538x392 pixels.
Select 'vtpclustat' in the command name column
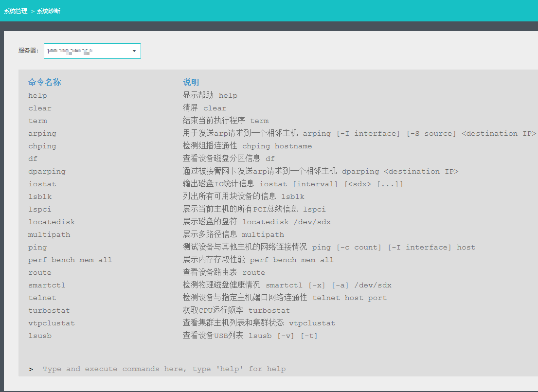tap(52, 323)
